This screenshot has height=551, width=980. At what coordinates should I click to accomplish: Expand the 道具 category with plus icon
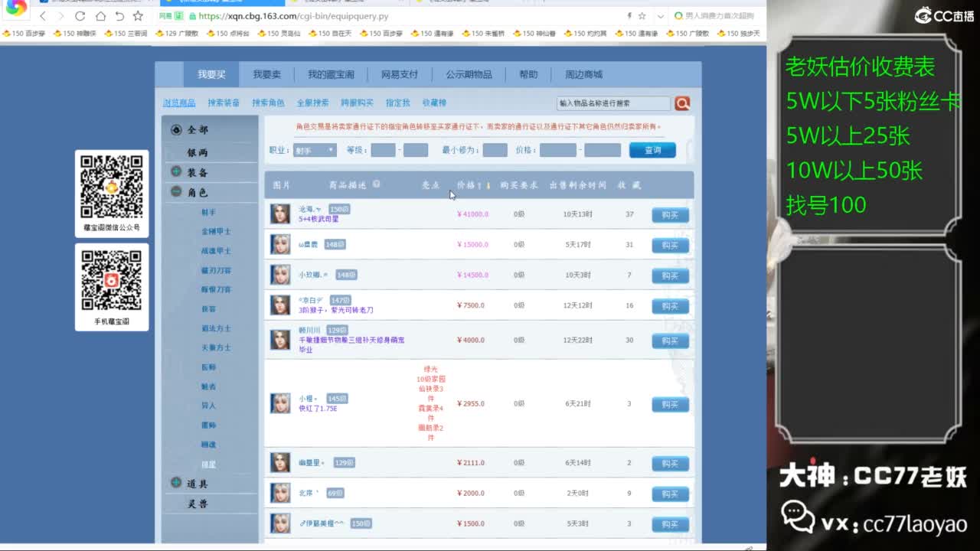coord(177,483)
